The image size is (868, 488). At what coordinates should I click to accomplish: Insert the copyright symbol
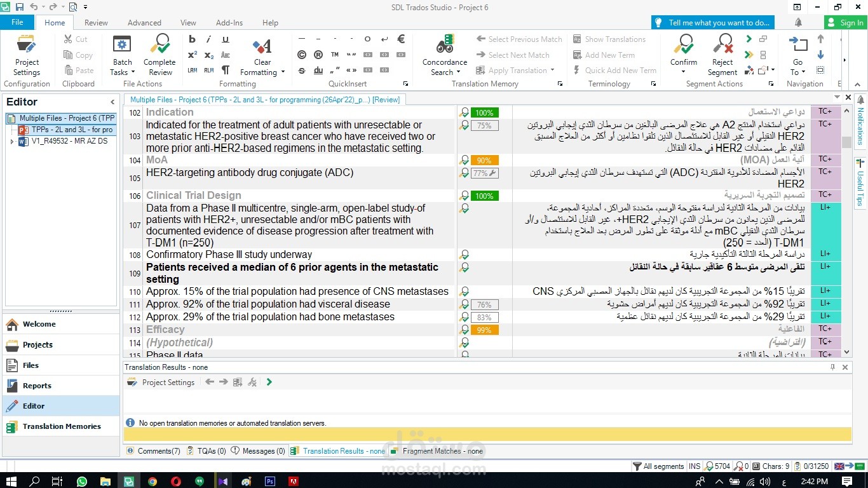302,55
